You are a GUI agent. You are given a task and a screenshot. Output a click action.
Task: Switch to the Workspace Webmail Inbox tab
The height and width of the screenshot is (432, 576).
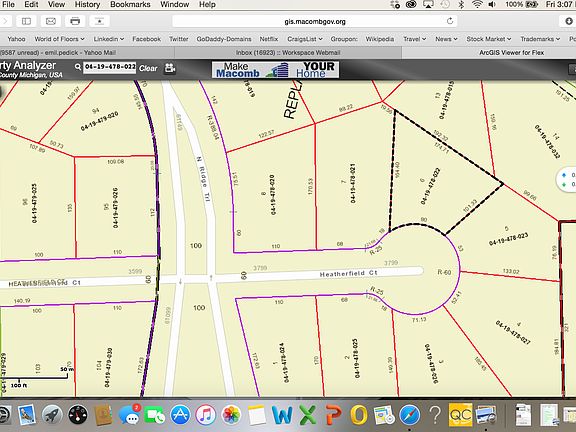(288, 53)
